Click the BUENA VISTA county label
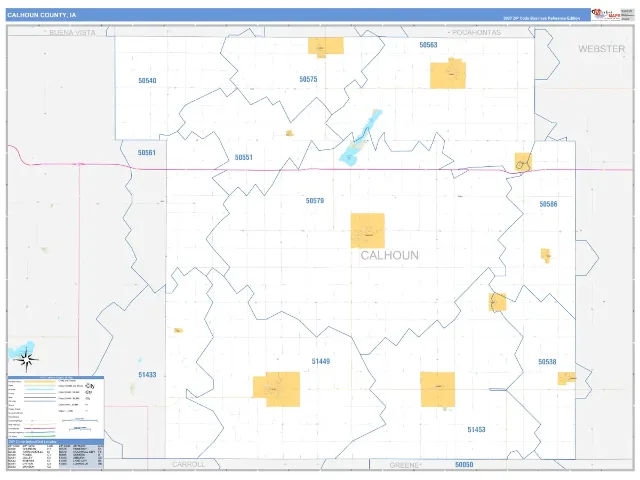Image resolution: width=640 pixels, height=480 pixels. (x=72, y=33)
